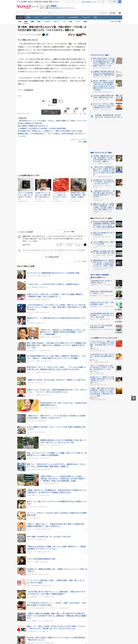Open the エキスパート navigation tab
Image resolution: width=138 pixels, height=644 pixels.
(48, 17)
